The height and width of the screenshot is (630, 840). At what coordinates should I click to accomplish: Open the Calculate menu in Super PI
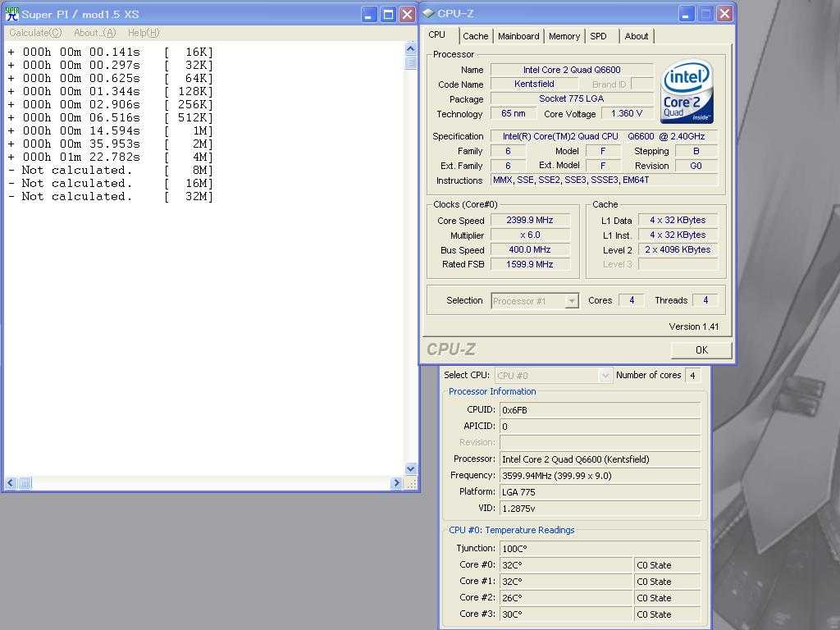[35, 33]
